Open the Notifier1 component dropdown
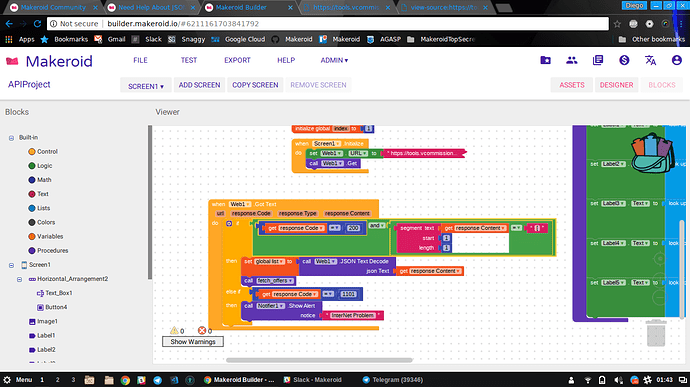 click(x=271, y=306)
